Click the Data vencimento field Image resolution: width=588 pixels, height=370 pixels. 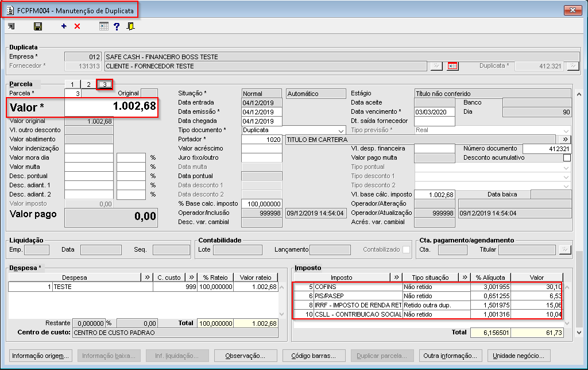coord(434,112)
